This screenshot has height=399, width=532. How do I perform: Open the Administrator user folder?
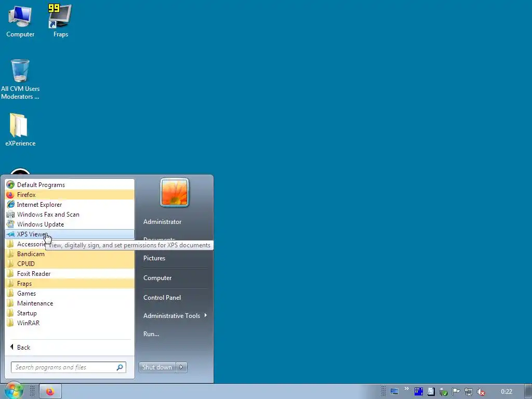pyautogui.click(x=162, y=221)
